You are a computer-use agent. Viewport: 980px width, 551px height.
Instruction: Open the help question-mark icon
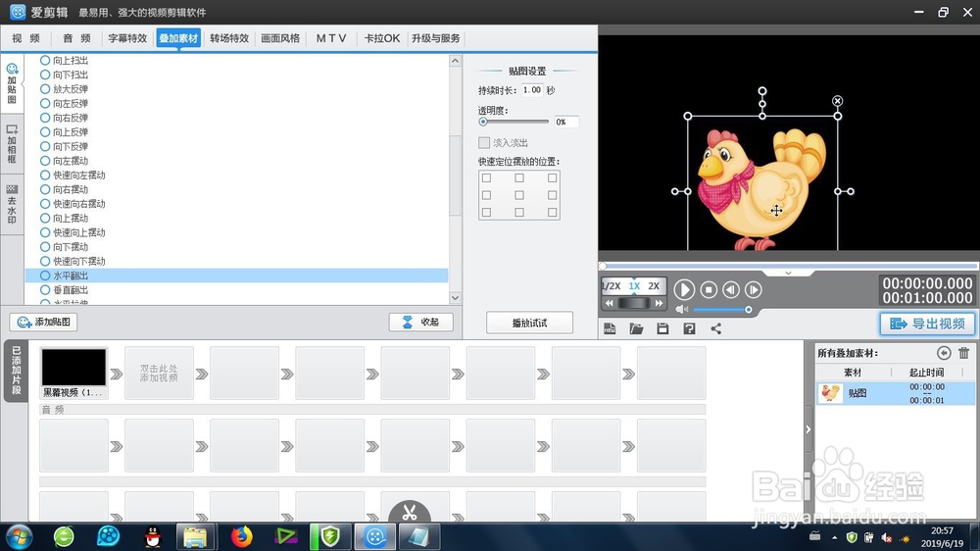689,329
